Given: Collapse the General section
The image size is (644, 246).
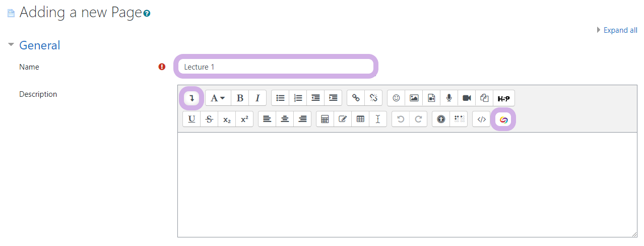Looking at the screenshot, I should coord(11,45).
